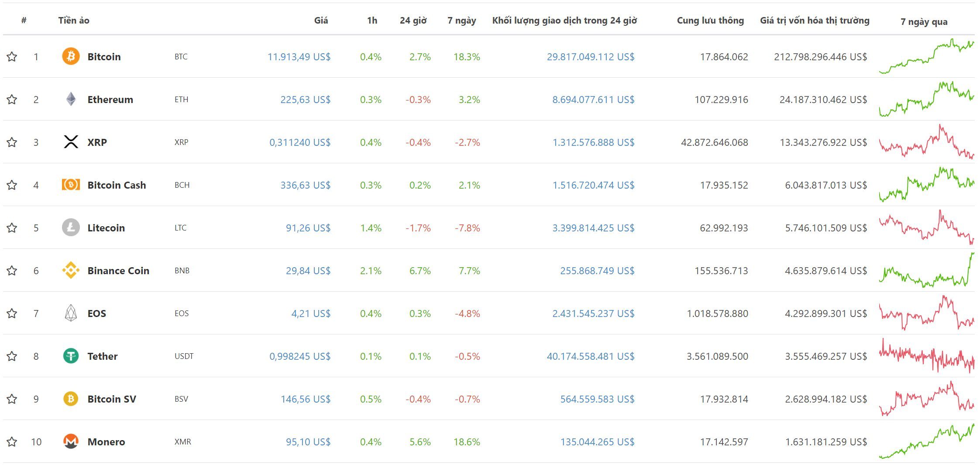Open the XRP coin name link

(97, 142)
